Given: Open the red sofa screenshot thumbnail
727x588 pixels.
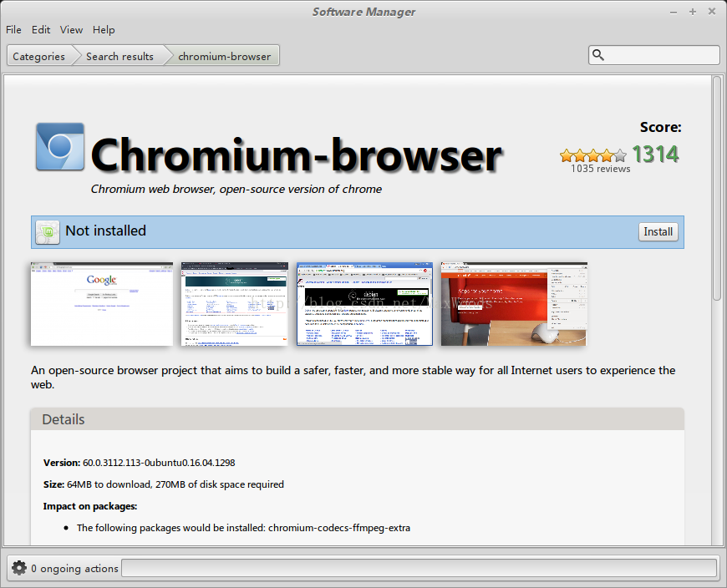Looking at the screenshot, I should 514,304.
